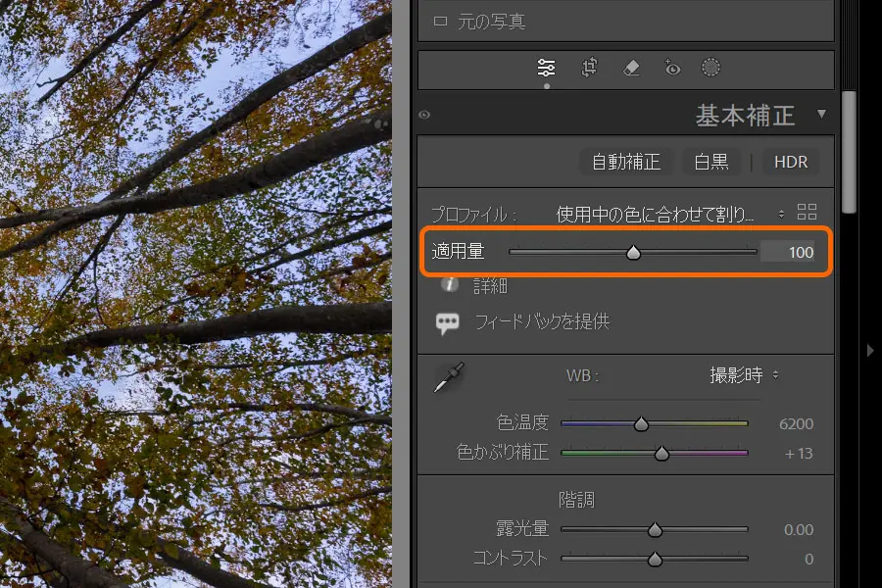This screenshot has height=588, width=882.
Task: Click the 色かぶり補正 value +13
Action: tap(799, 454)
